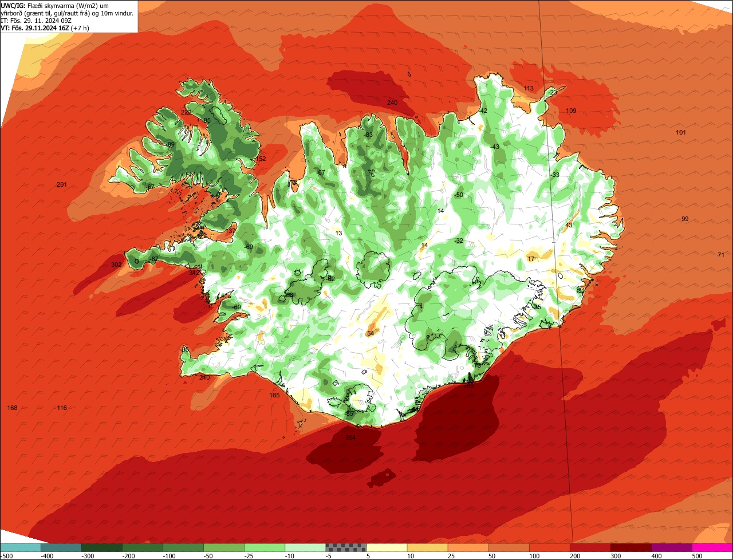Click the '99' value east of Iceland
This screenshot has width=733, height=560.
click(x=685, y=219)
